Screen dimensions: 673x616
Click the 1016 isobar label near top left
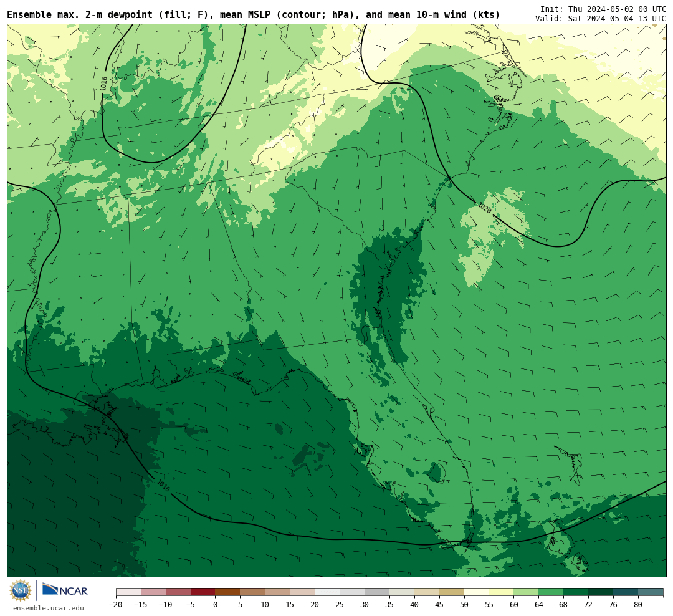tap(103, 84)
